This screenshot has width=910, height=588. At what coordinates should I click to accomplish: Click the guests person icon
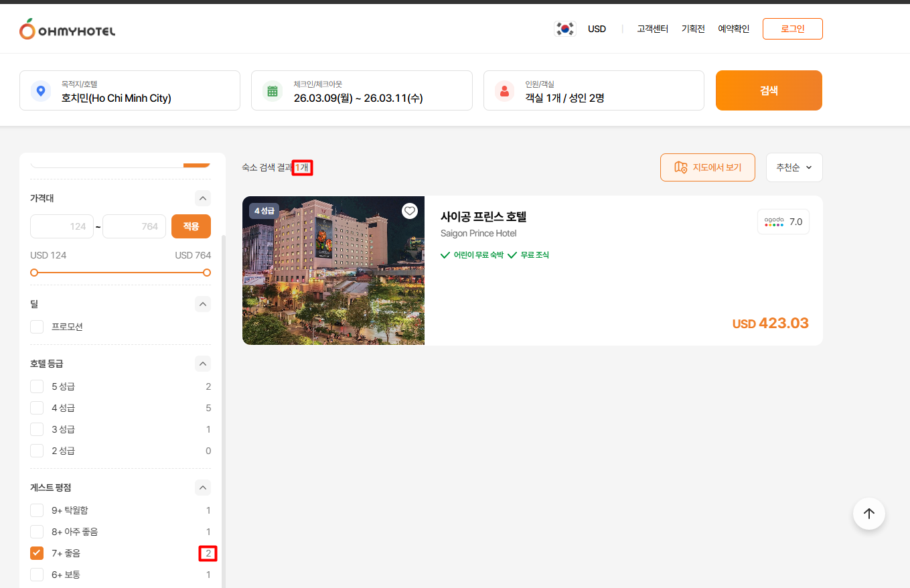pos(504,91)
